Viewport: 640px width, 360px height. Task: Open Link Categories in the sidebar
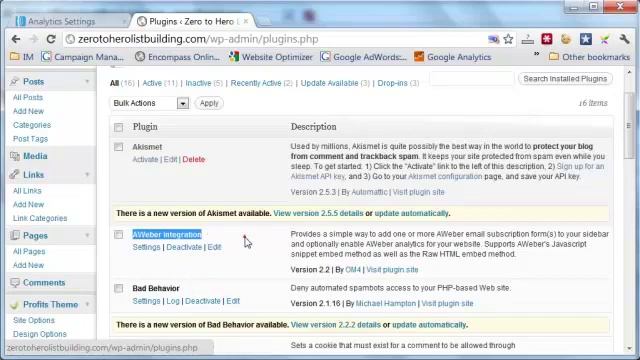click(40, 218)
